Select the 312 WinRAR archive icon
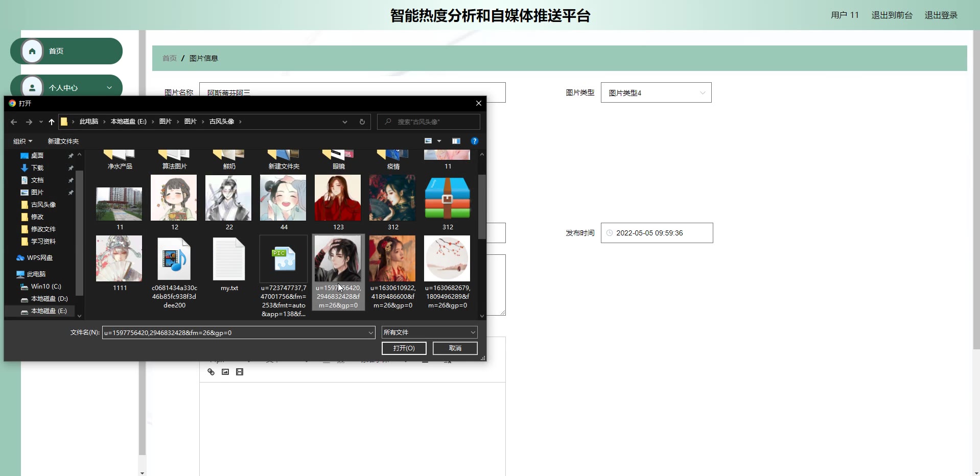 click(447, 198)
